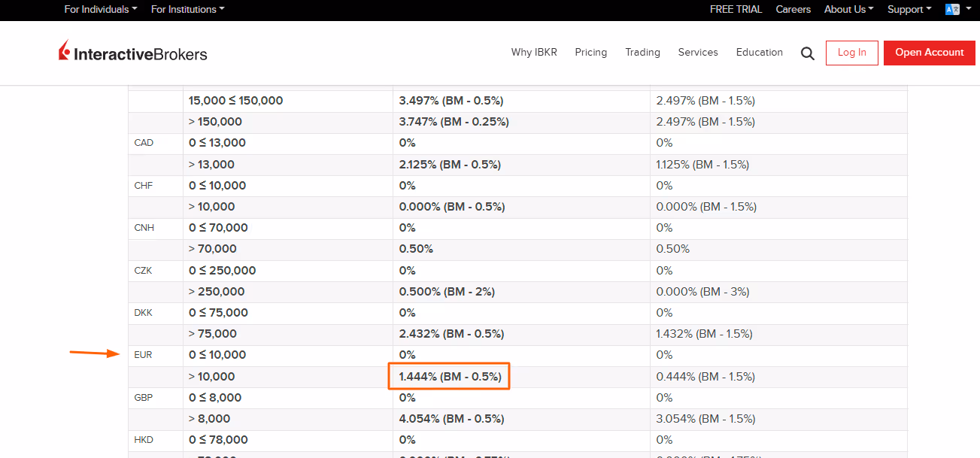980x458 pixels.
Task: Open the Services menu
Action: click(698, 53)
